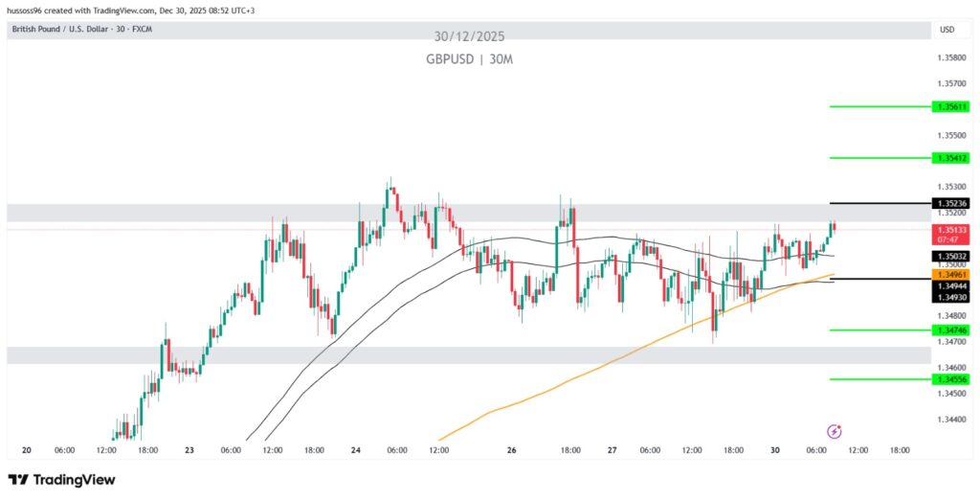
Task: Click the black 1.35236 price tag
Action: [x=953, y=203]
